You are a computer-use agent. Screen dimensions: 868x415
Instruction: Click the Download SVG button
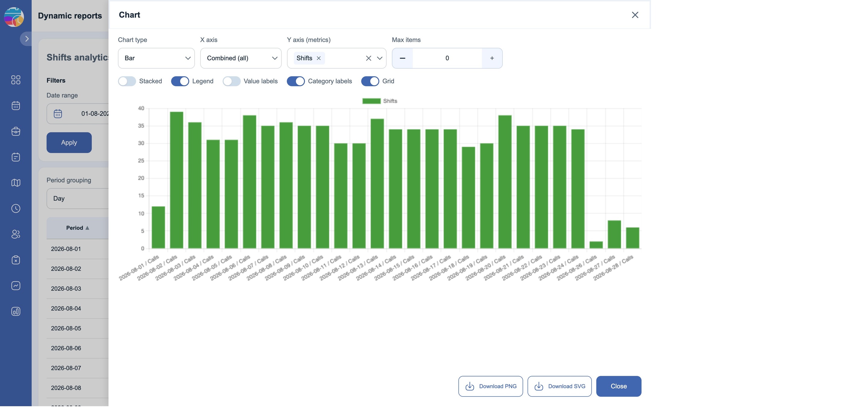[560, 386]
